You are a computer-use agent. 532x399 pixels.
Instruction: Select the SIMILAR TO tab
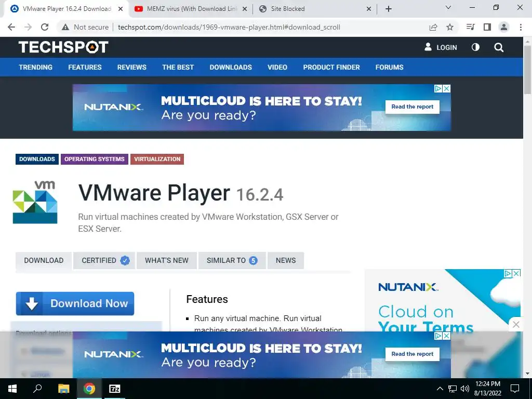(x=232, y=260)
